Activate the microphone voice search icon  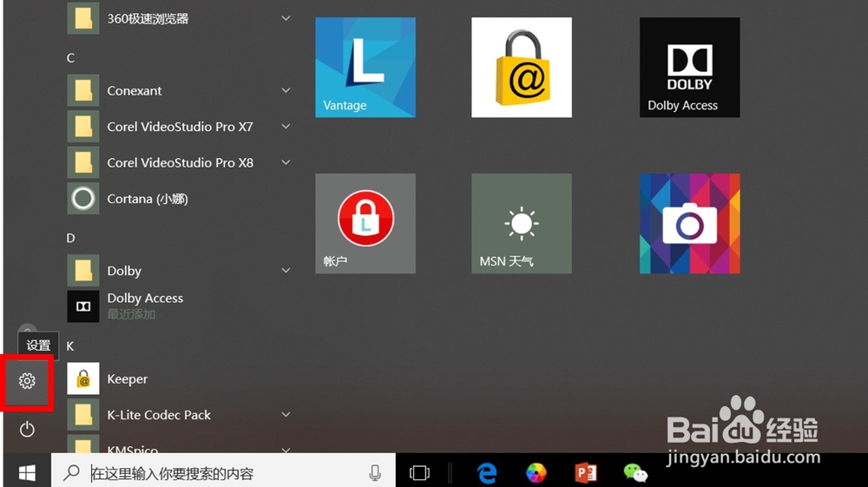pos(375,472)
